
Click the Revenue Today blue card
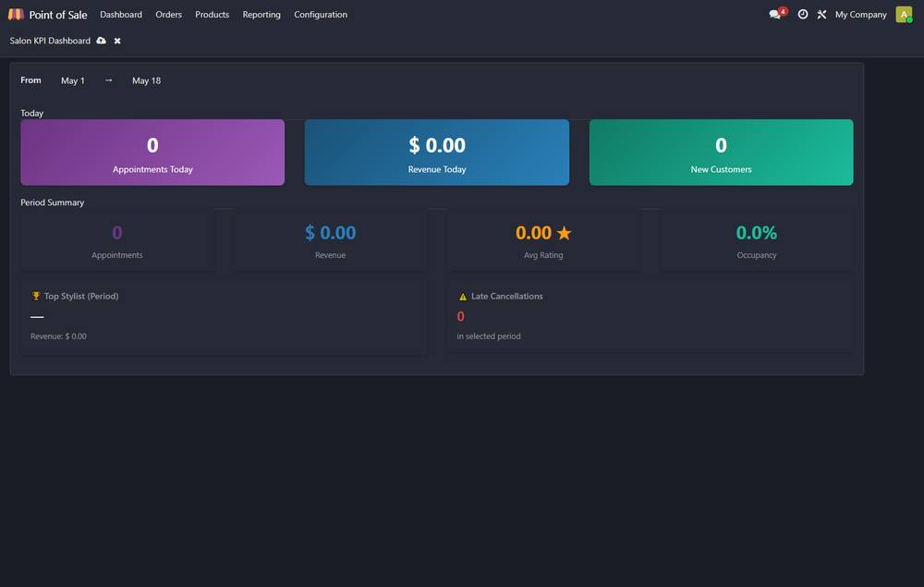coord(437,153)
